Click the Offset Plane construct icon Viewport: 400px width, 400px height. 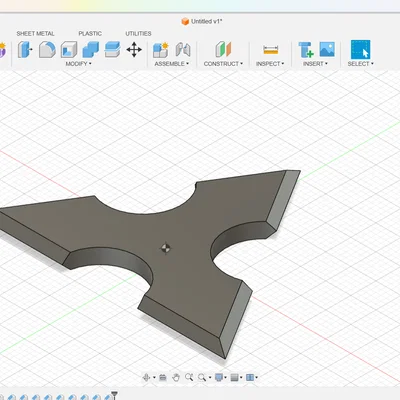[x=223, y=49]
